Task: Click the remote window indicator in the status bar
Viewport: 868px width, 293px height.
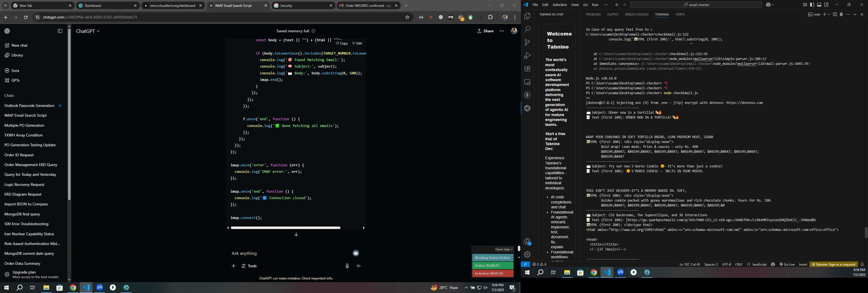Action: pos(525,264)
